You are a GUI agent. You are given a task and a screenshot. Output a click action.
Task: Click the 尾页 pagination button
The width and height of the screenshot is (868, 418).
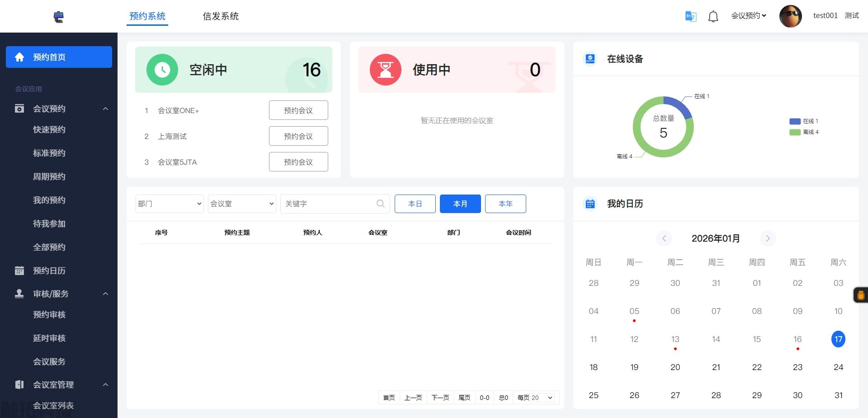tap(464, 397)
